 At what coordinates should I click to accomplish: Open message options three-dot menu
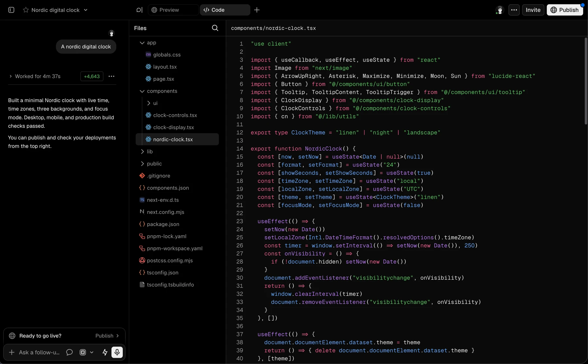click(111, 76)
